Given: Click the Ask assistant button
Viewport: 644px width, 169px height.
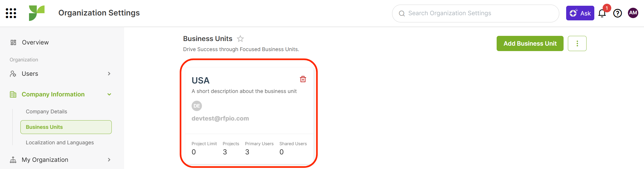Looking at the screenshot, I should click(x=580, y=13).
